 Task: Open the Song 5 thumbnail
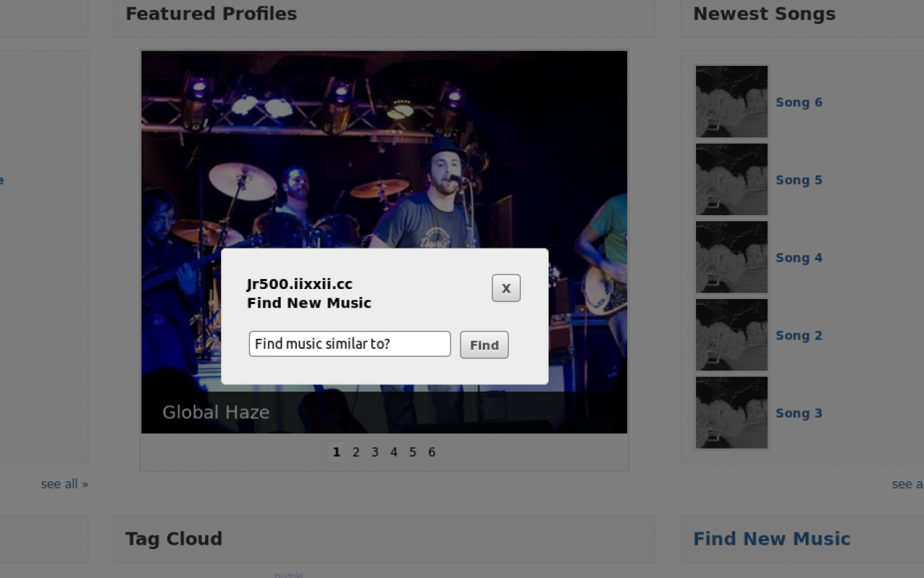731,179
